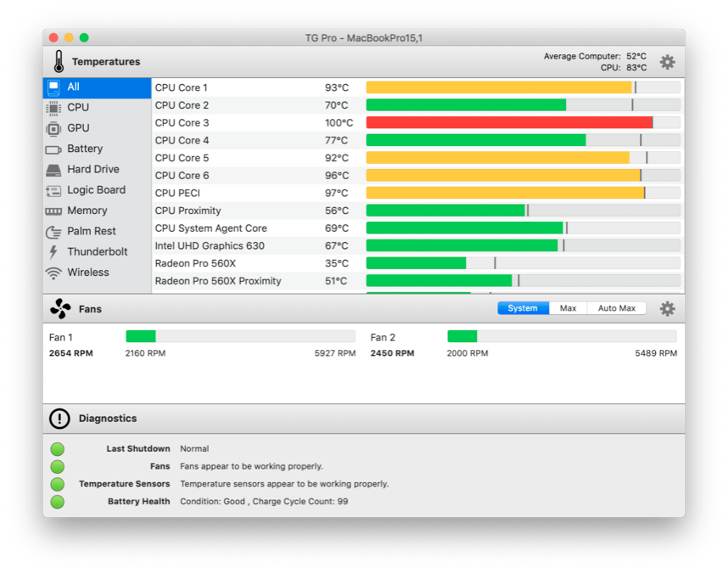Click the Fan 2 2450 RPM value
Viewport: 728px width, 574px height.
(392, 353)
